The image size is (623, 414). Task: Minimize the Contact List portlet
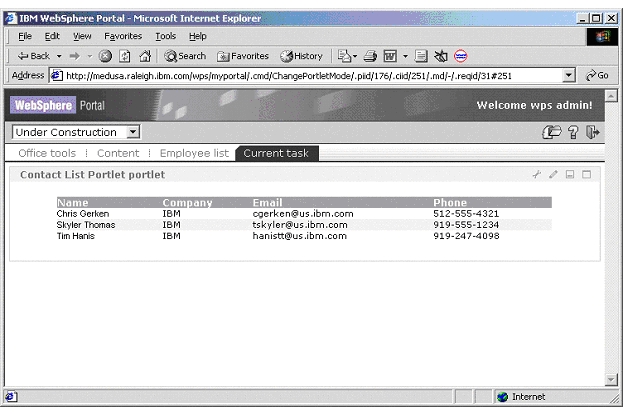[x=570, y=174]
